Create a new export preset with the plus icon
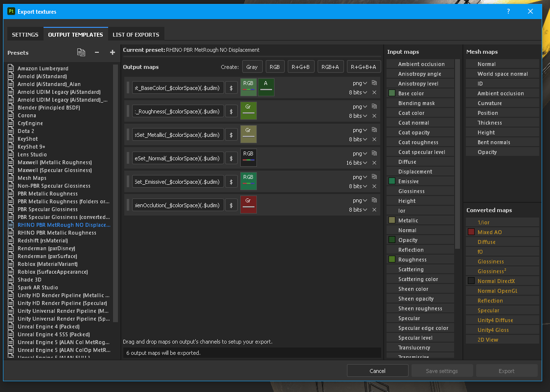Screen dimensions: 550x392 pos(112,52)
